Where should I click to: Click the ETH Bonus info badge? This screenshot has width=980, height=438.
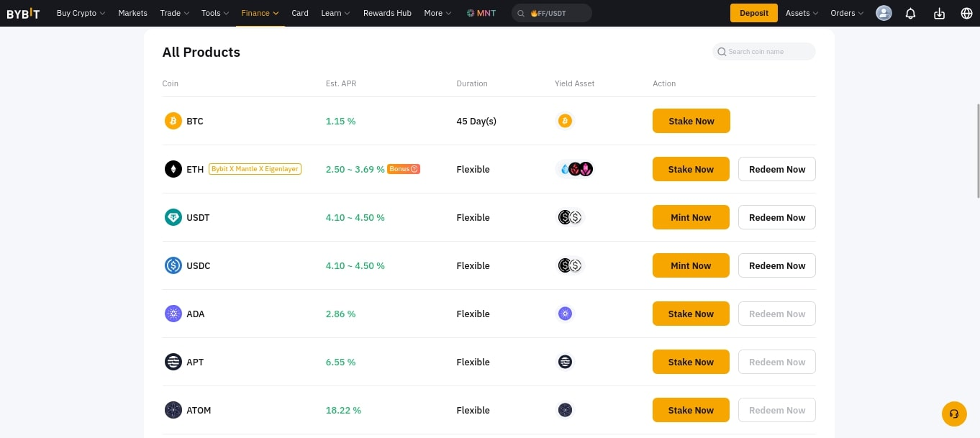[x=404, y=169]
